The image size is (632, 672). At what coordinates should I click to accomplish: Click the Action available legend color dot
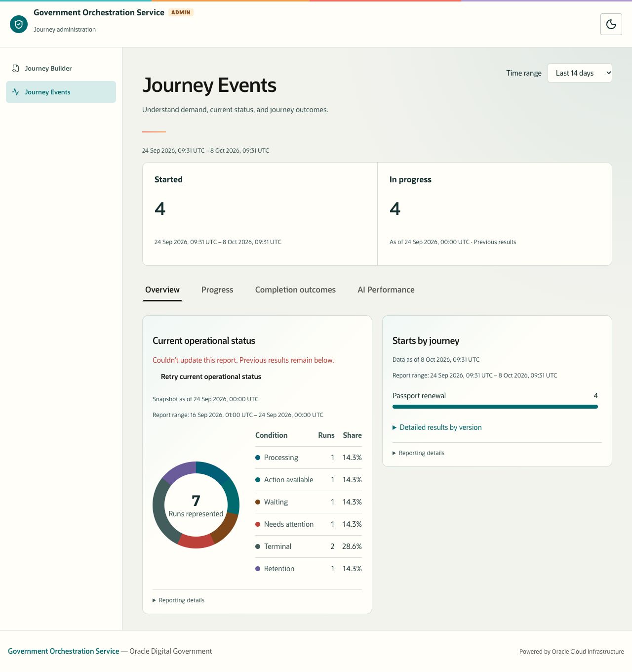pos(258,480)
